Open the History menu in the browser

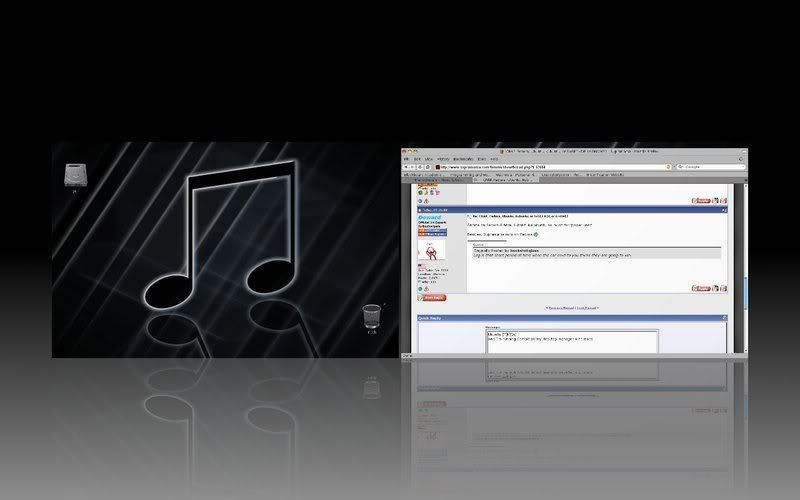pyautogui.click(x=443, y=159)
